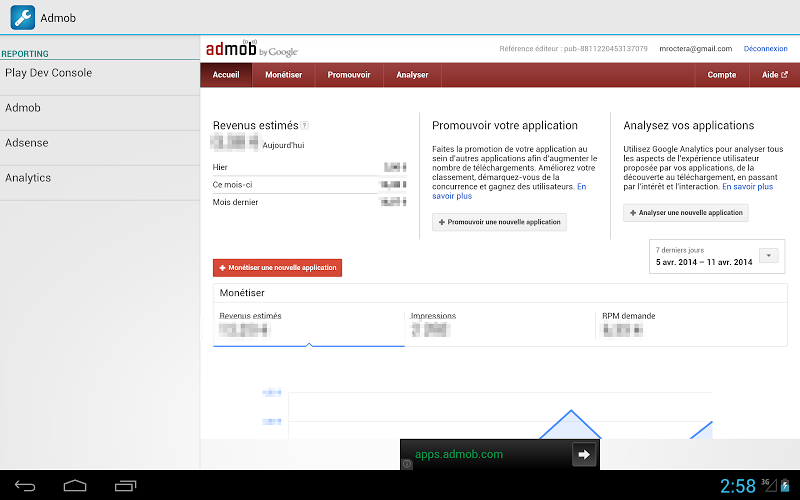This screenshot has width=800, height=500.
Task: Open Aide external help link
Action: pos(774,75)
